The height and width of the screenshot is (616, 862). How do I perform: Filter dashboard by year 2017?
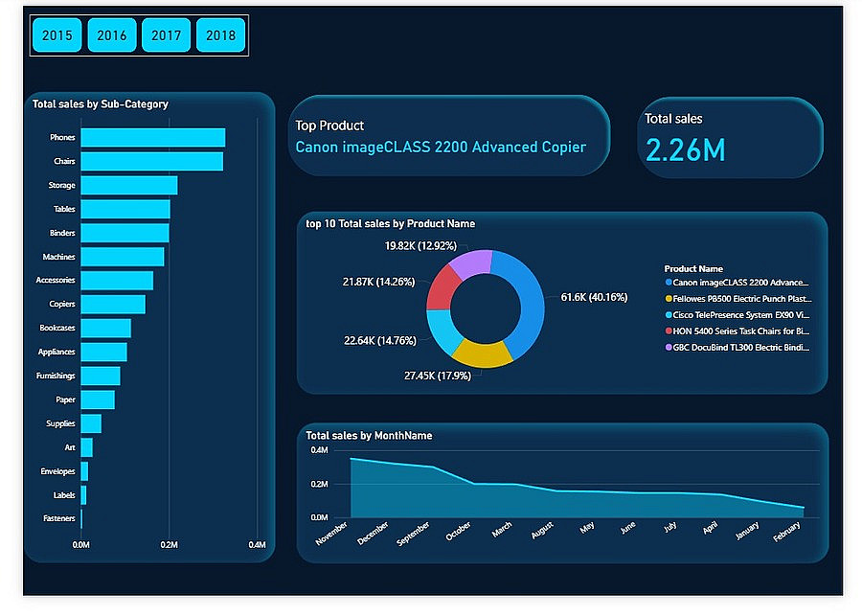pyautogui.click(x=166, y=35)
